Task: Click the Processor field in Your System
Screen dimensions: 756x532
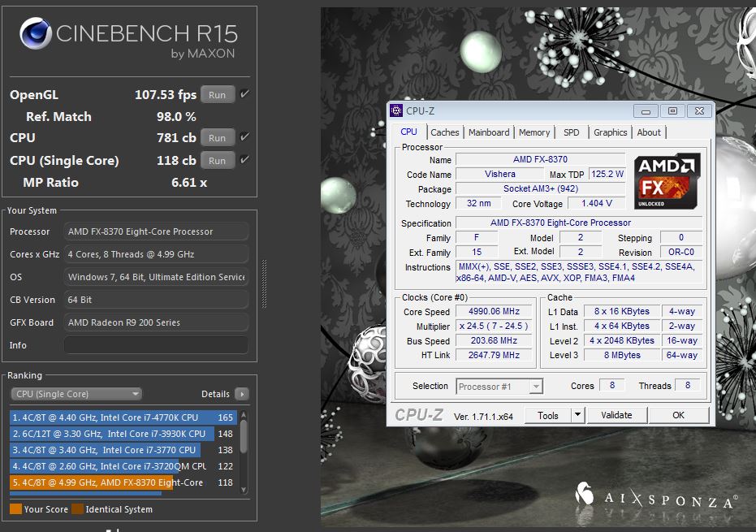Action: point(156,231)
